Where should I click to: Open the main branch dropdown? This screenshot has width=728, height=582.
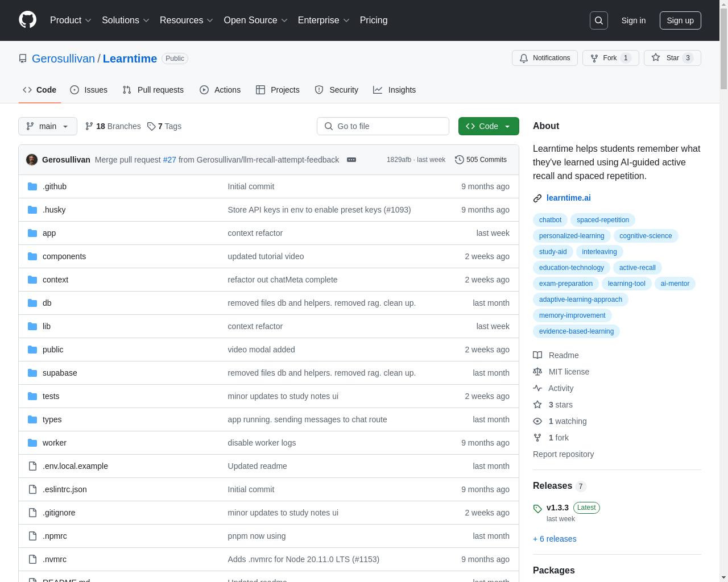pos(48,126)
